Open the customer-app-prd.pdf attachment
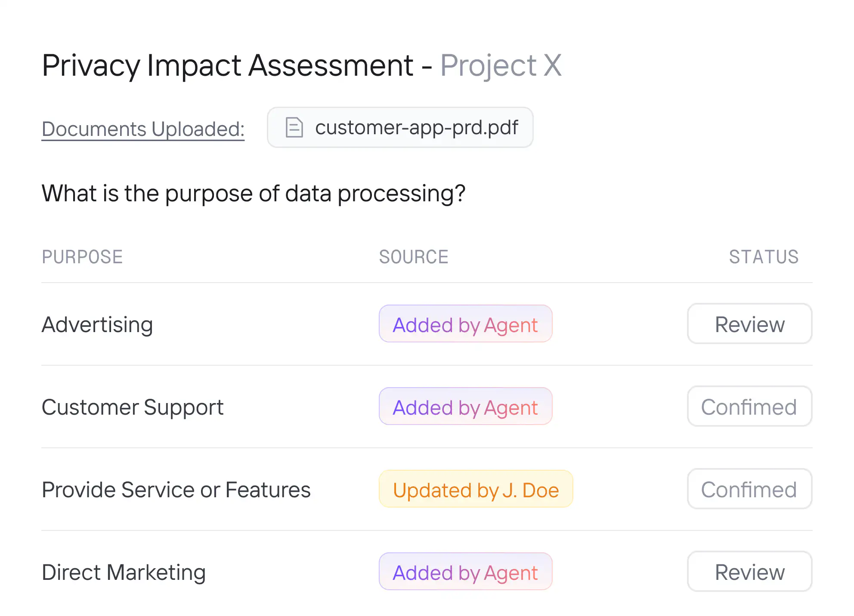 [x=416, y=127]
